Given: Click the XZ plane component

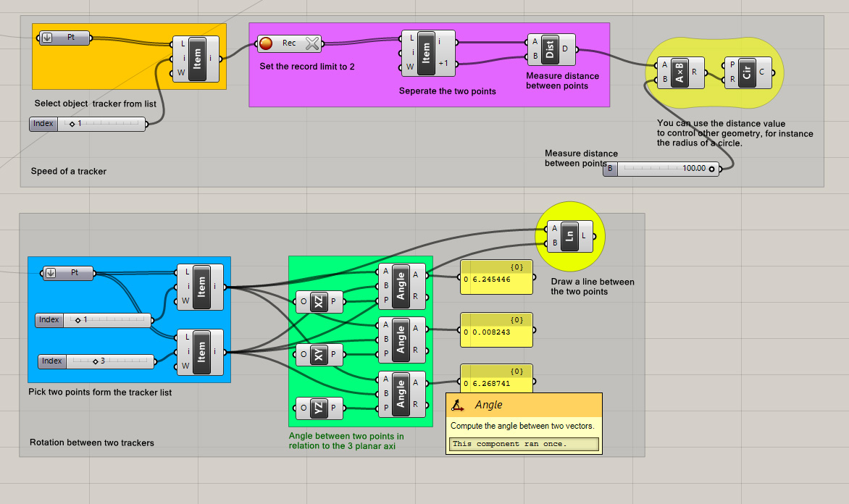Looking at the screenshot, I should click(x=319, y=301).
